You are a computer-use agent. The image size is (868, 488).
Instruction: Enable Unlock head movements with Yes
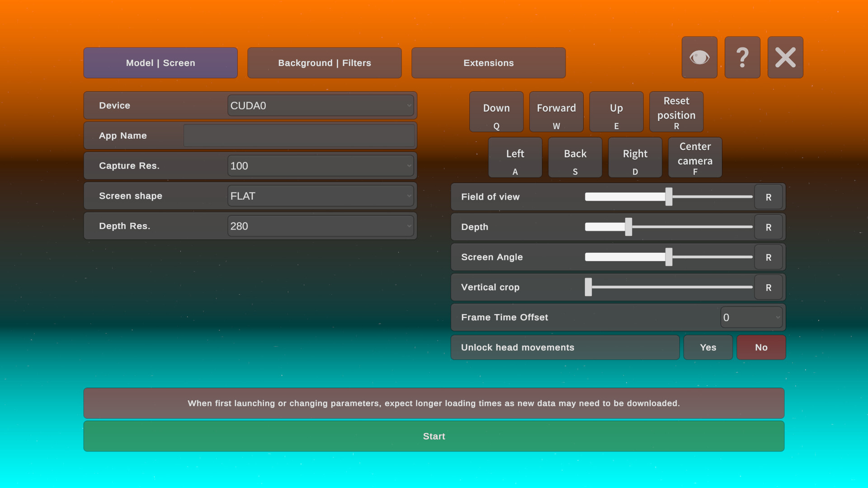pos(708,347)
